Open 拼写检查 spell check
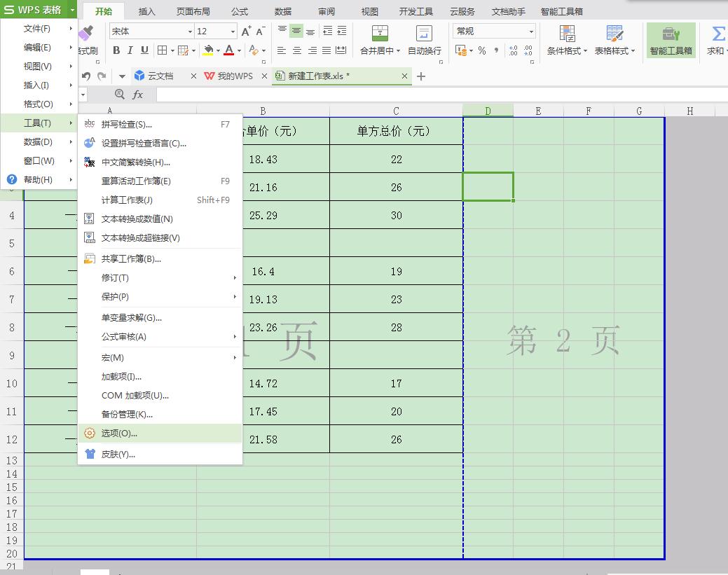The height and width of the screenshot is (575, 728). 126,124
